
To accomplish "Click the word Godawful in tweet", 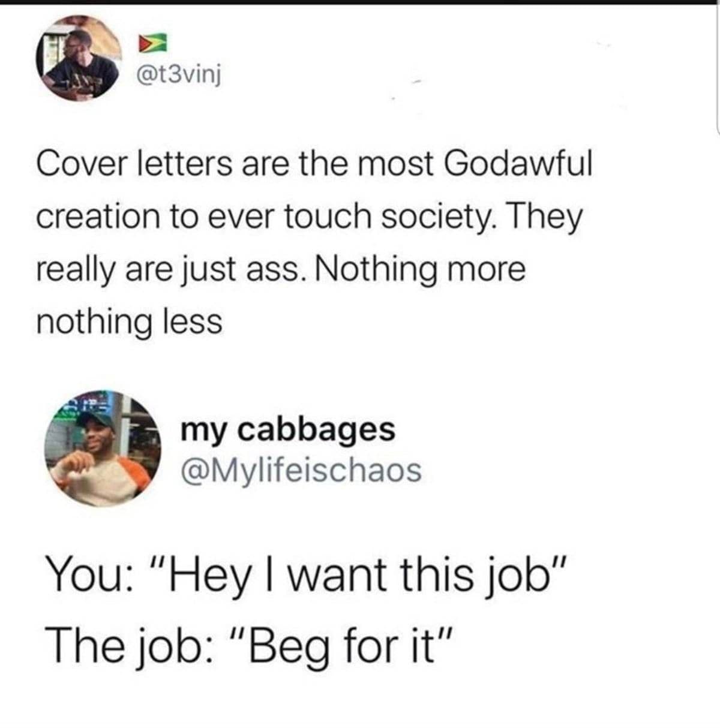I will click(x=518, y=164).
